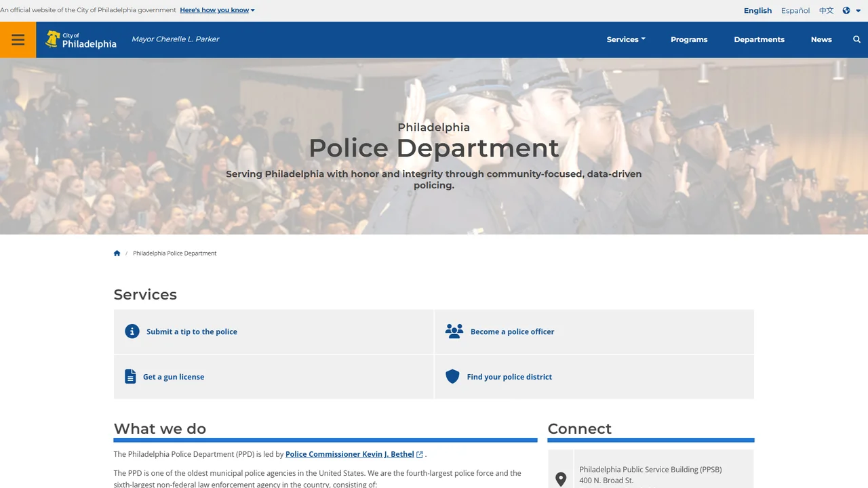Switch language to Español
The width and height of the screenshot is (868, 488).
pyautogui.click(x=795, y=11)
